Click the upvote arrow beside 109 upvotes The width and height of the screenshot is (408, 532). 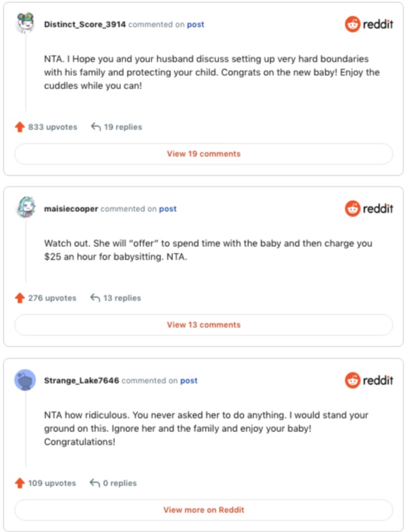click(20, 483)
